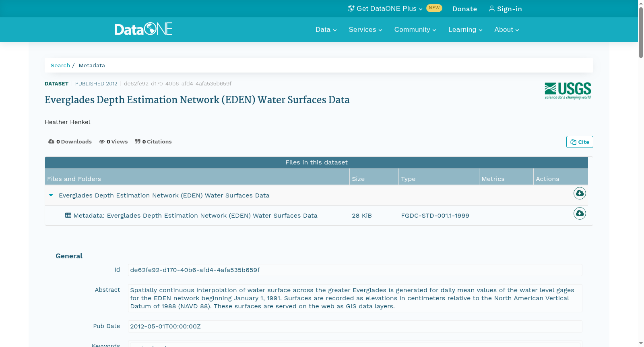Click the Pub Date value 2012-05-01T00:00:00Z

pos(355,326)
